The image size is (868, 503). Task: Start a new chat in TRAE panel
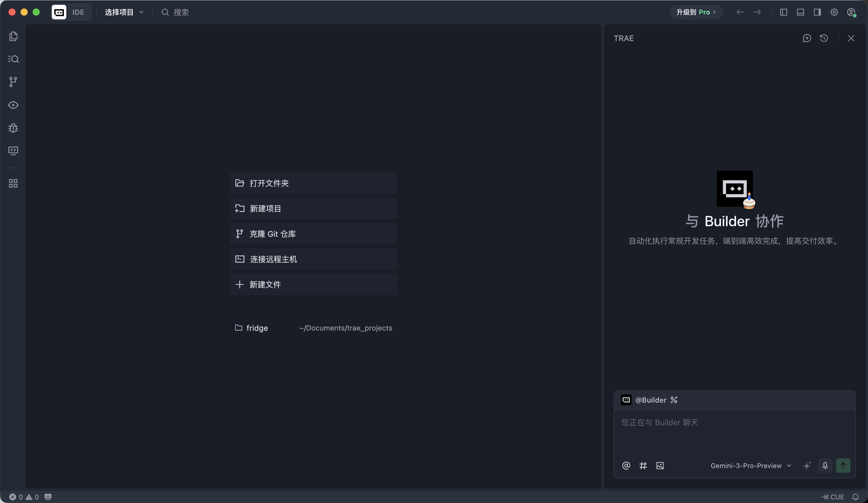pyautogui.click(x=807, y=38)
